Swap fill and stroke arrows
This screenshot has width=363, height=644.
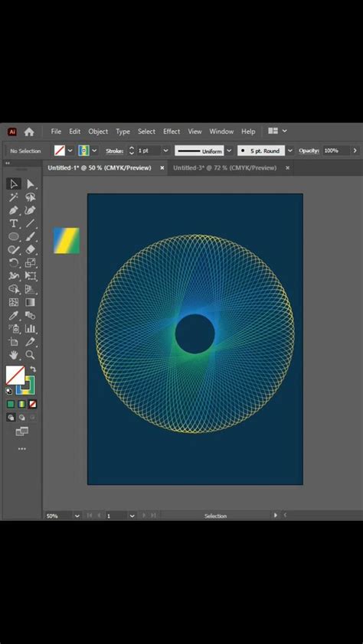pos(33,369)
